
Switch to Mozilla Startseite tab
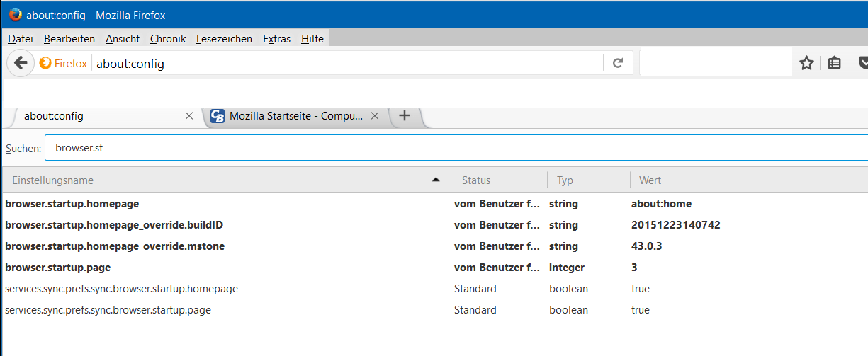296,116
